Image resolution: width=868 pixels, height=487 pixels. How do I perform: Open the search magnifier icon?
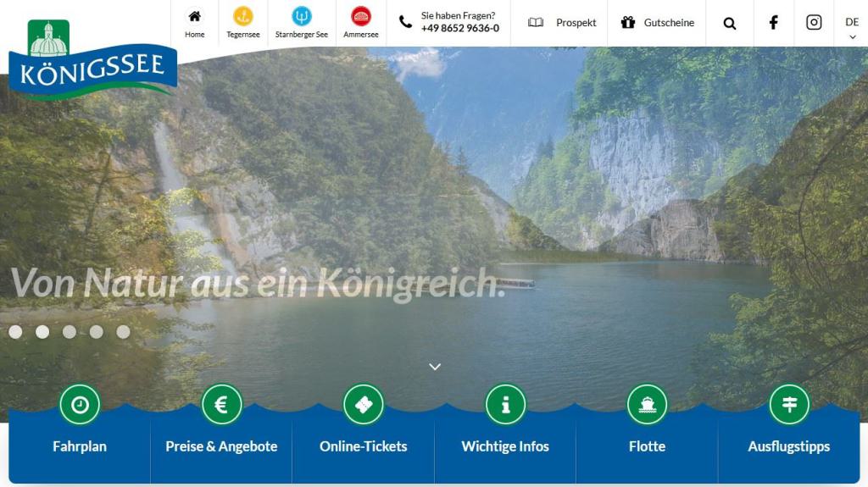(x=730, y=23)
